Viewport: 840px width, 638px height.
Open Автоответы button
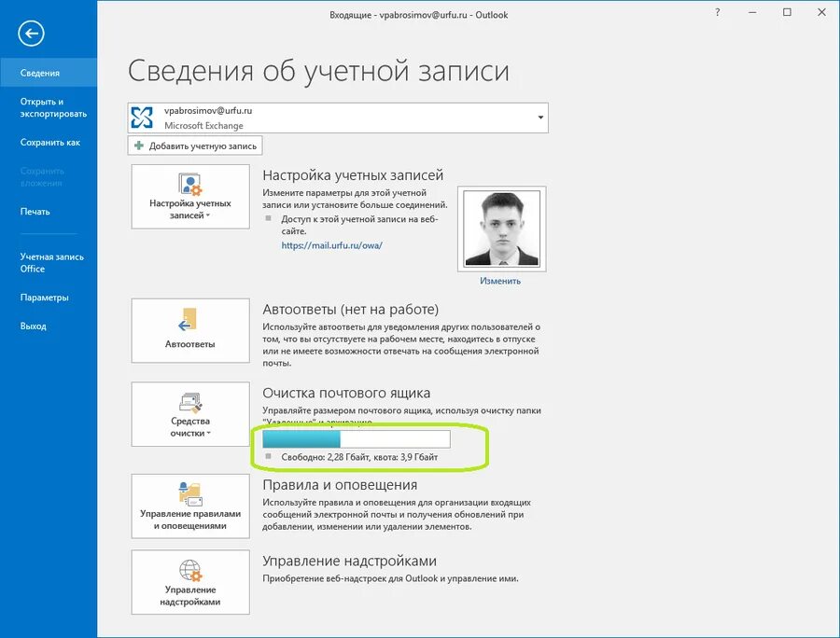[190, 330]
